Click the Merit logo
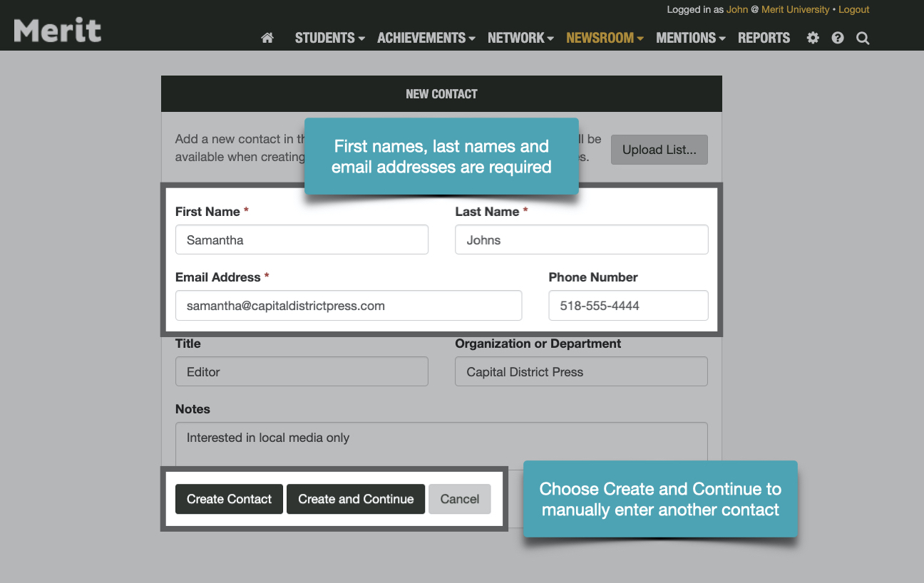The image size is (924, 583). point(58,31)
